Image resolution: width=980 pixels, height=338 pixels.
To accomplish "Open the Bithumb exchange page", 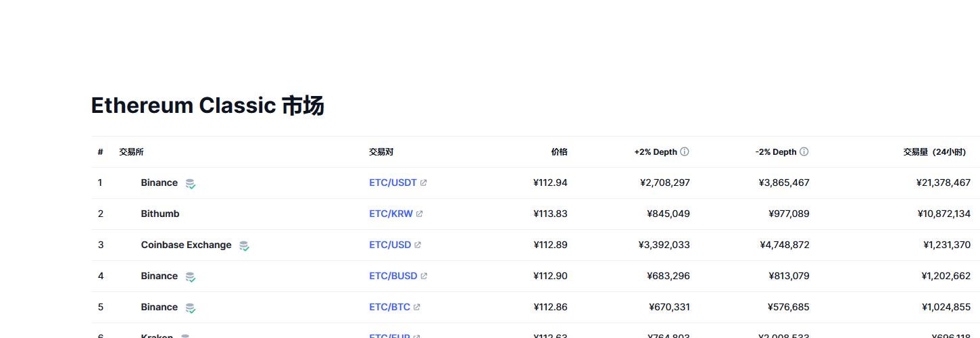I will pos(160,214).
